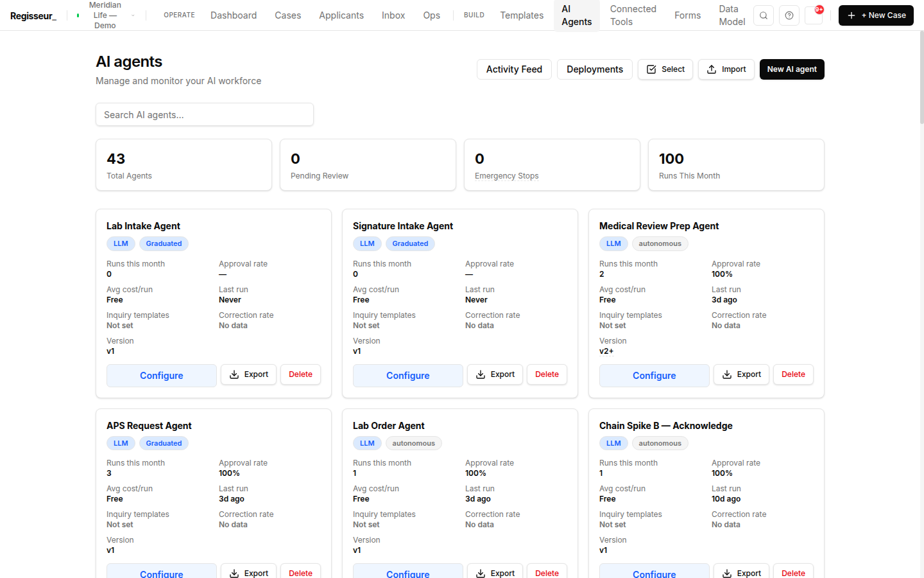
Task: Configure the Lab Intake Agent
Action: (x=162, y=376)
